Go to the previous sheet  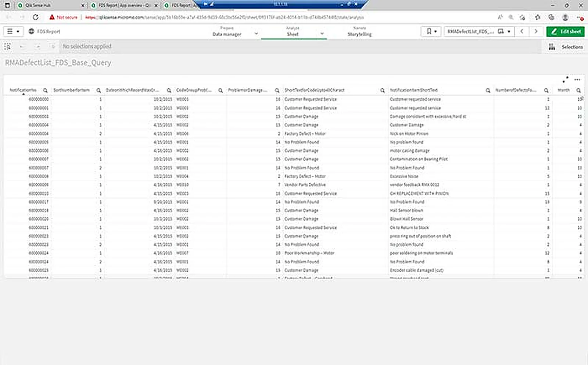522,32
